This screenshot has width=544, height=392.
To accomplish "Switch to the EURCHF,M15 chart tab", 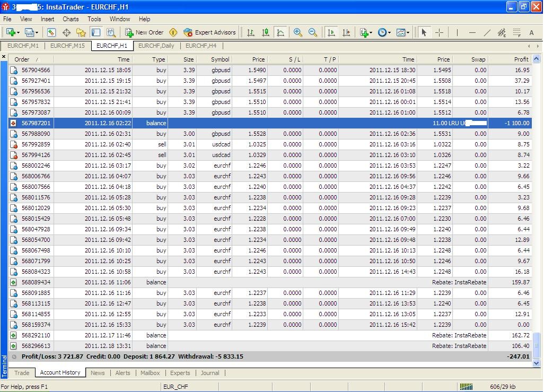I will tap(67, 46).
